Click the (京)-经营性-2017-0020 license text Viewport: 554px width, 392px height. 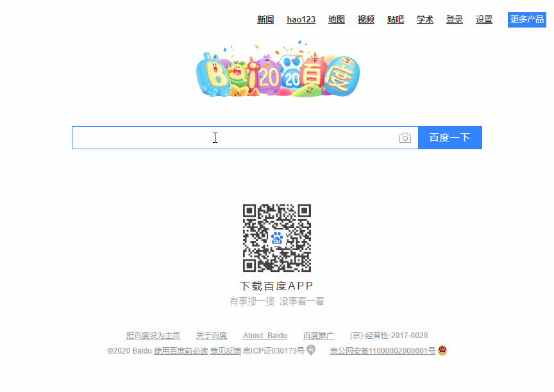coord(389,336)
